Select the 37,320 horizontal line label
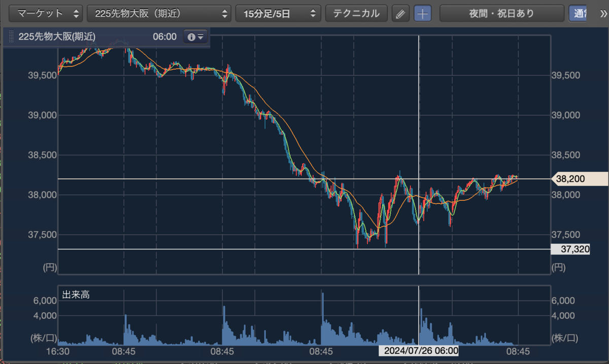 pyautogui.click(x=570, y=249)
